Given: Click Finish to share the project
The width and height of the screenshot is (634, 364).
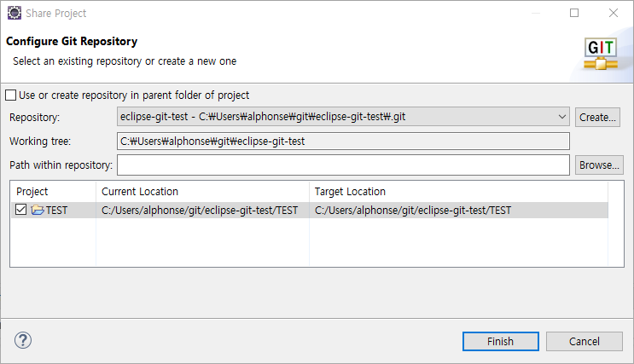Looking at the screenshot, I should pos(501,341).
